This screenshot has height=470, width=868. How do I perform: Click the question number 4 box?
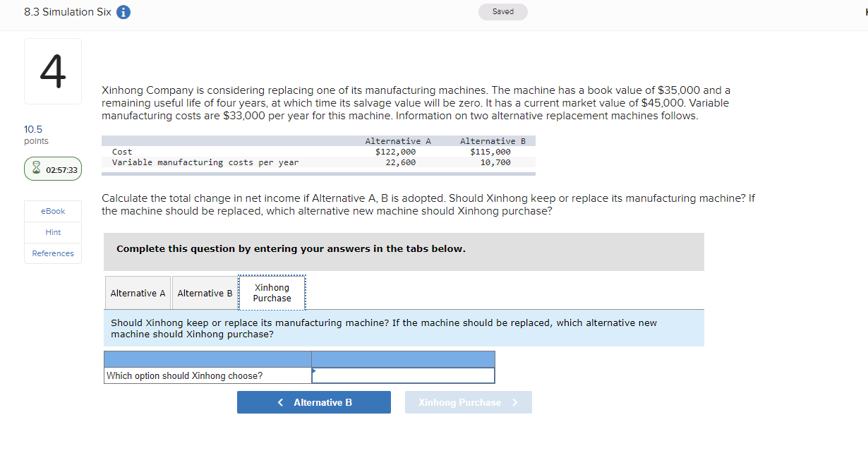point(53,71)
